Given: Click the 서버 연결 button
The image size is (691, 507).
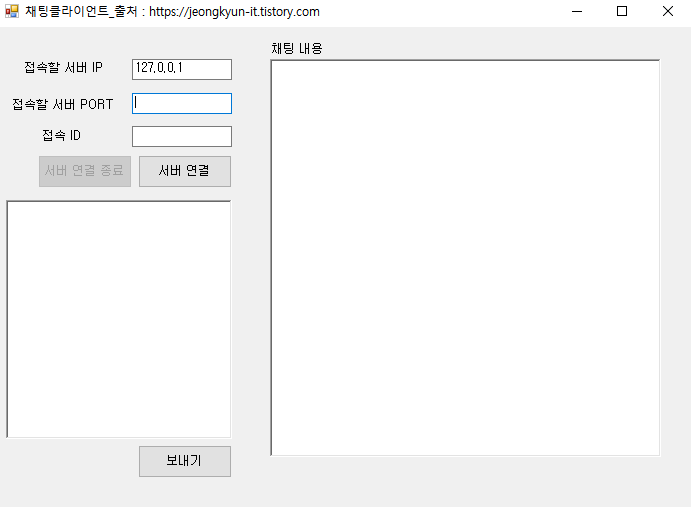Looking at the screenshot, I should 185,171.
